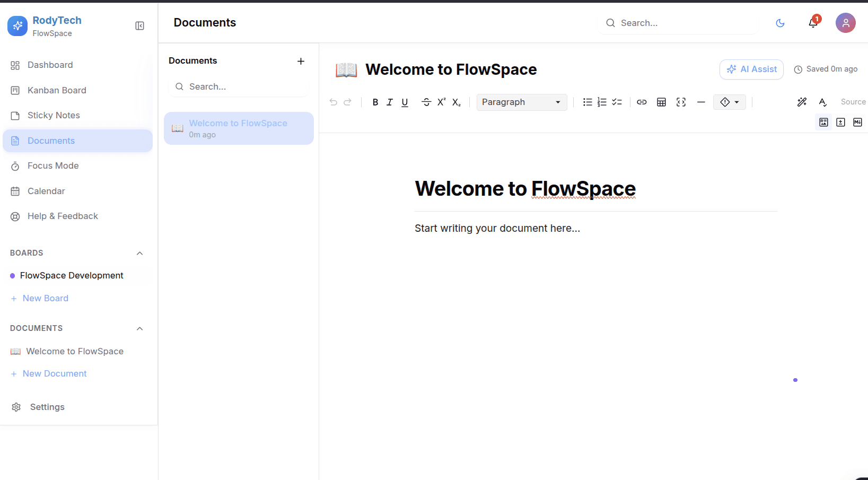Apply superscript formatting
The width and height of the screenshot is (868, 480).
(441, 102)
